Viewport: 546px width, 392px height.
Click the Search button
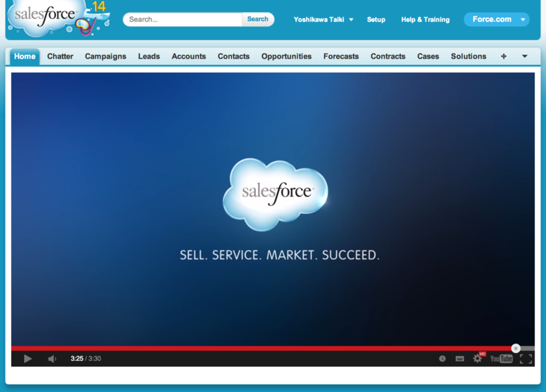click(258, 19)
